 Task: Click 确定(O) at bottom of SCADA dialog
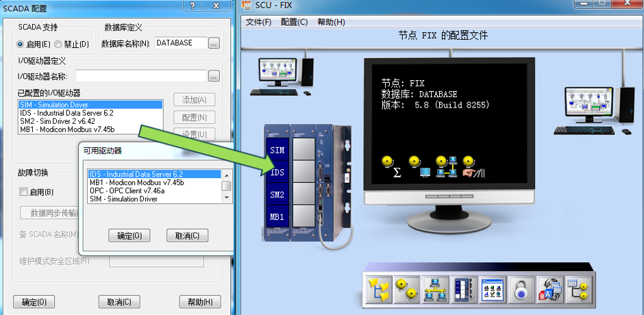[x=34, y=302]
